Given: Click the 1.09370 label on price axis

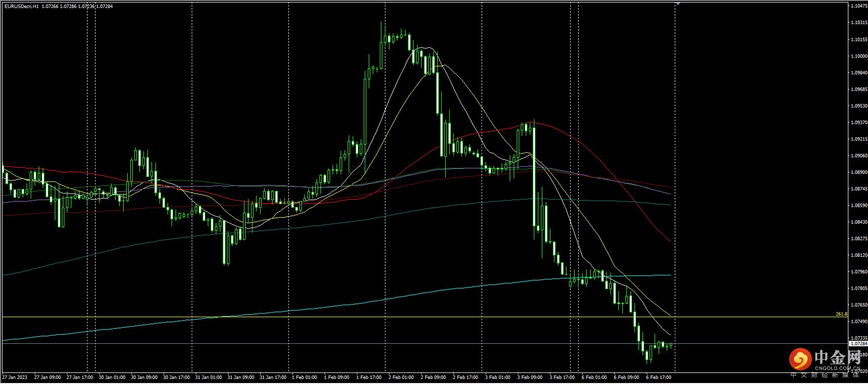Looking at the screenshot, I should [x=858, y=123].
